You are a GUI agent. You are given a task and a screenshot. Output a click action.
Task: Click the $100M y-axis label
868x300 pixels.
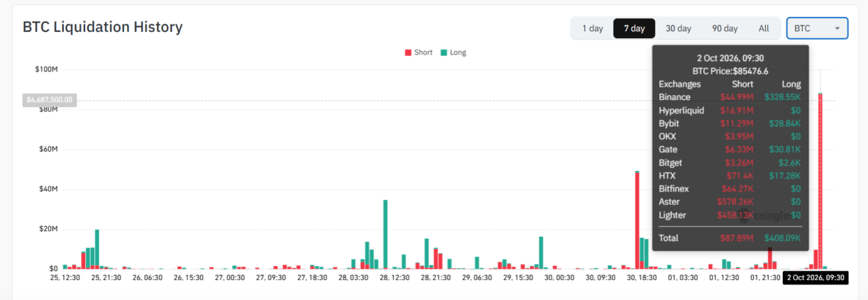46,70
